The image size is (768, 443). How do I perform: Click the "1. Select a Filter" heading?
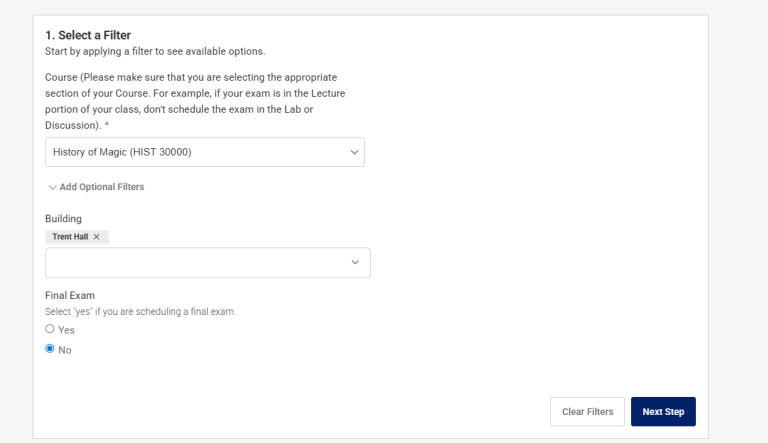[88, 35]
